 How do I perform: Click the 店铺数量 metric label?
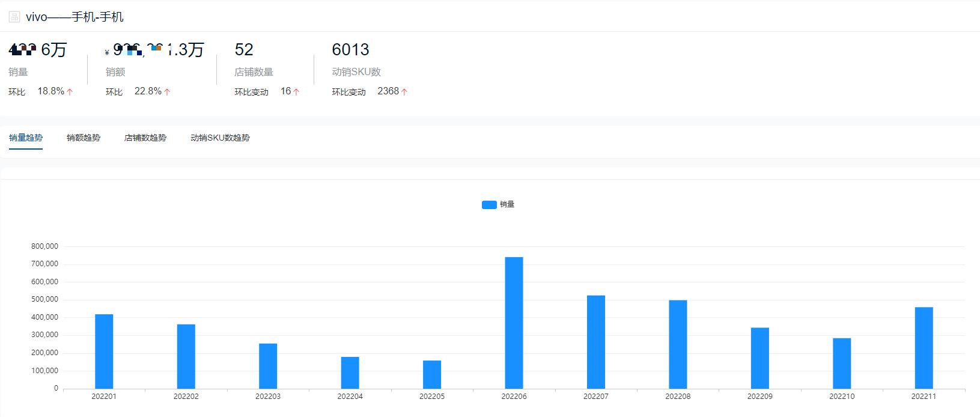(x=254, y=72)
